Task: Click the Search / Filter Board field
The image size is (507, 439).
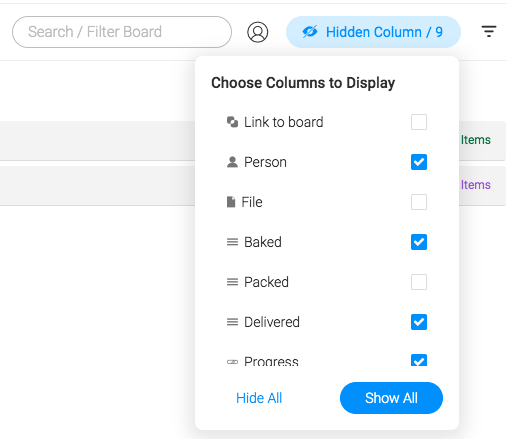Action: 122,32
